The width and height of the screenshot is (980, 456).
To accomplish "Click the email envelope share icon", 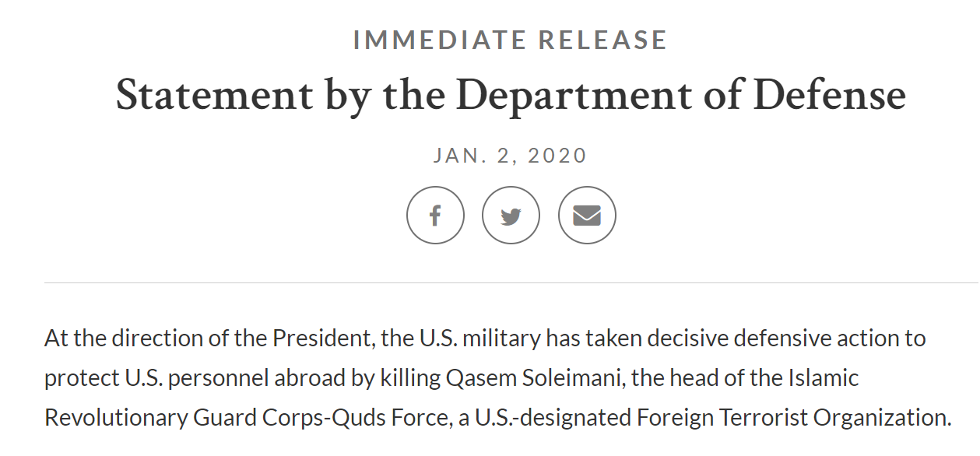I will (x=587, y=216).
